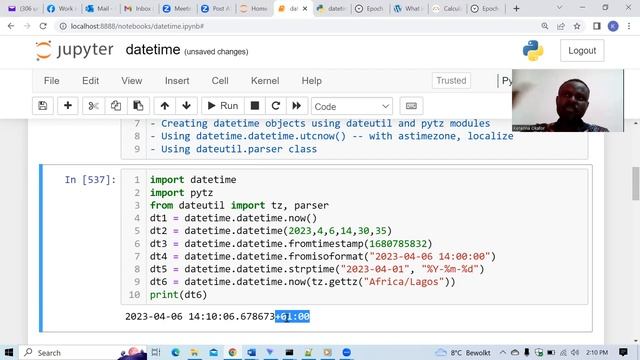This screenshot has height=360, width=640.
Task: Bookmark this page with the star icon
Action: click(x=577, y=26)
